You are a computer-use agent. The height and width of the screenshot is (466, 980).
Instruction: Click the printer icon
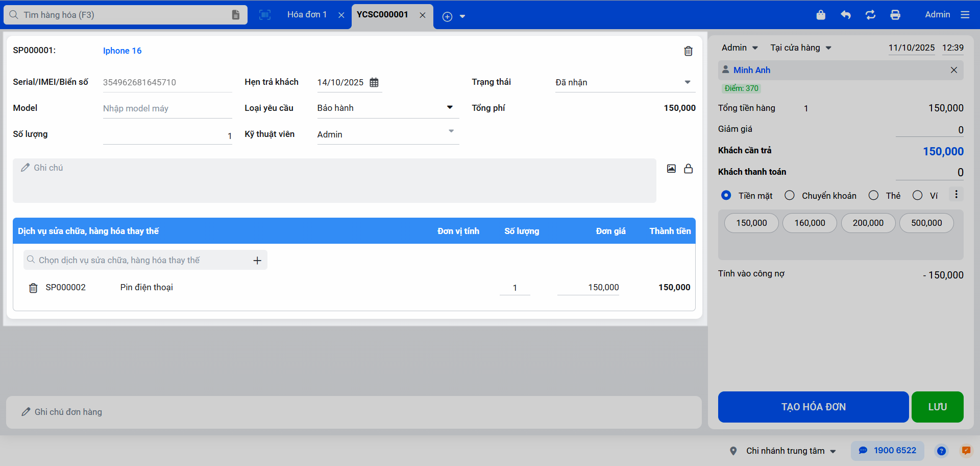coord(895,15)
